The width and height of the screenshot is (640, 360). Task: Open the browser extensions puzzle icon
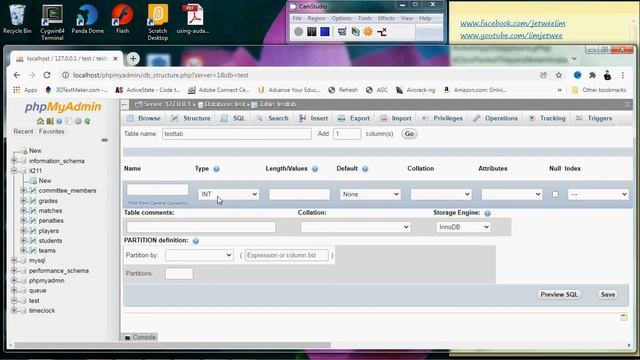click(592, 75)
